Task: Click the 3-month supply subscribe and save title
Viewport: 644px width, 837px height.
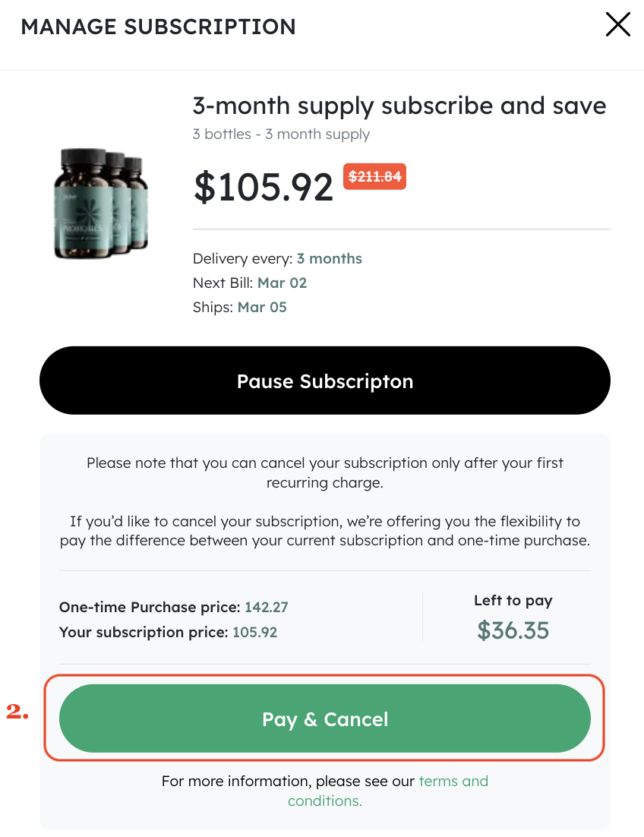Action: 399,105
